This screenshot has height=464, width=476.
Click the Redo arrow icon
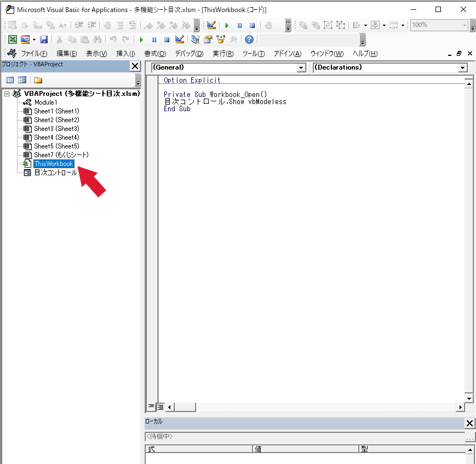click(125, 39)
